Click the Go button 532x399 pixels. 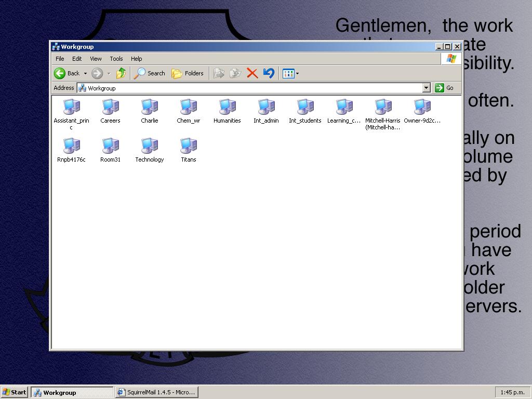pyautogui.click(x=444, y=88)
